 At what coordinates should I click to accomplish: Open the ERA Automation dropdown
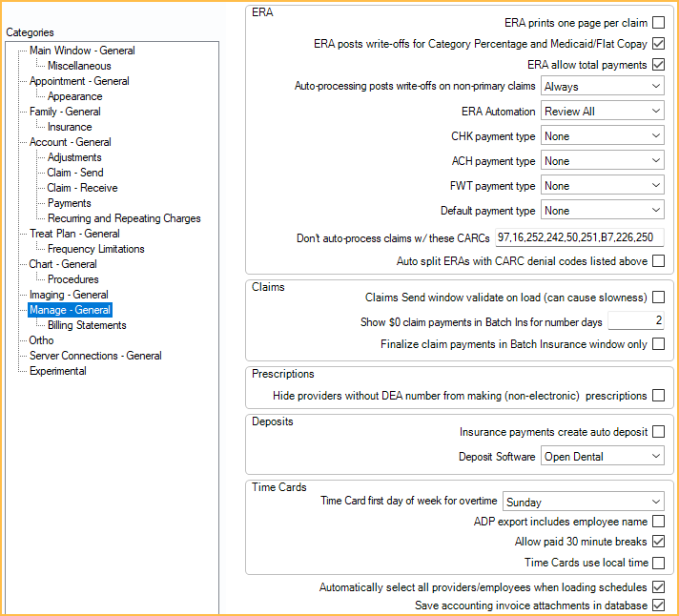[602, 112]
